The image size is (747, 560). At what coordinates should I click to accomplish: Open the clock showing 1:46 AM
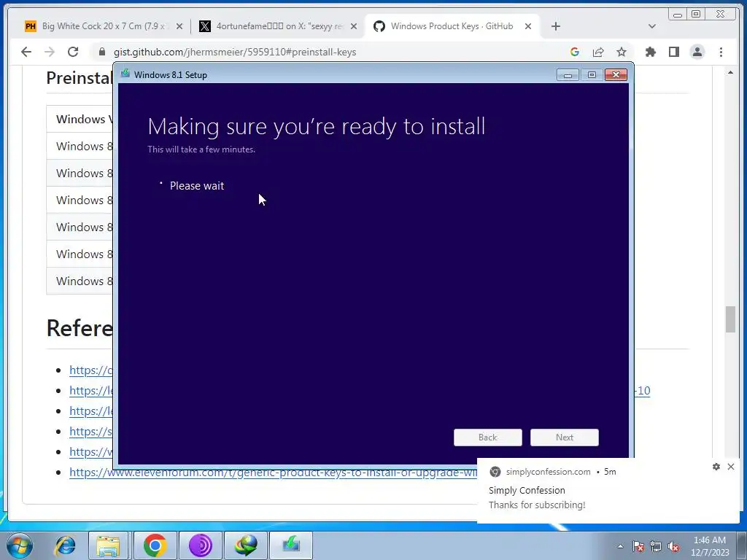710,546
